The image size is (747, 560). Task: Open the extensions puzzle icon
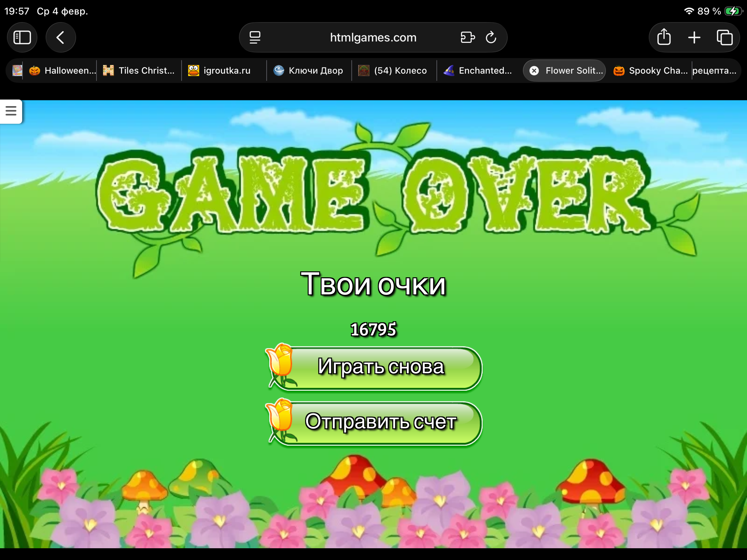(x=468, y=37)
